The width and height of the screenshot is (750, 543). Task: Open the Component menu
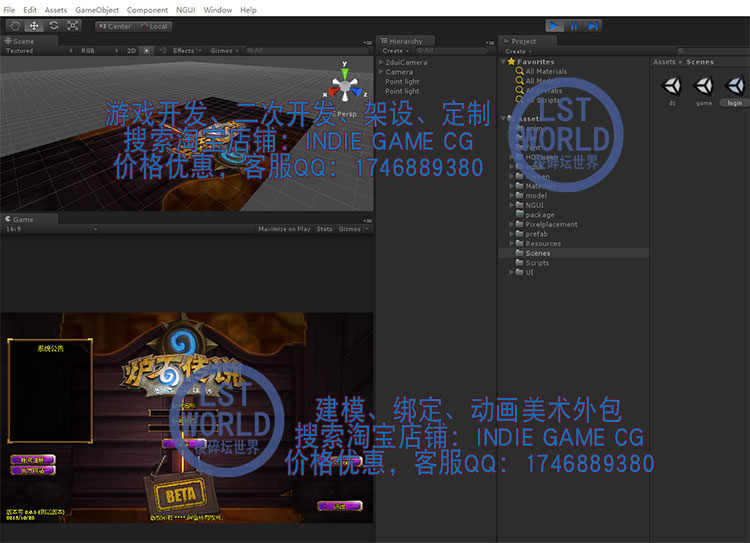[x=147, y=10]
